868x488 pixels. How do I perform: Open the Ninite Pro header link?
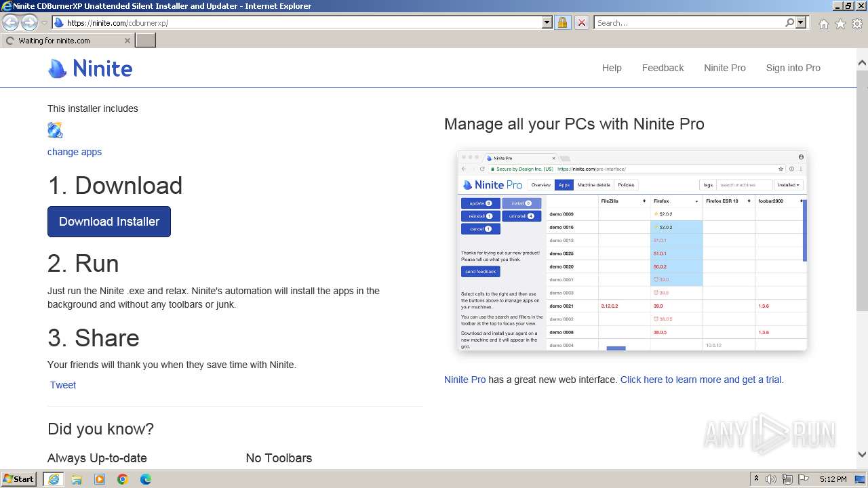click(x=724, y=68)
